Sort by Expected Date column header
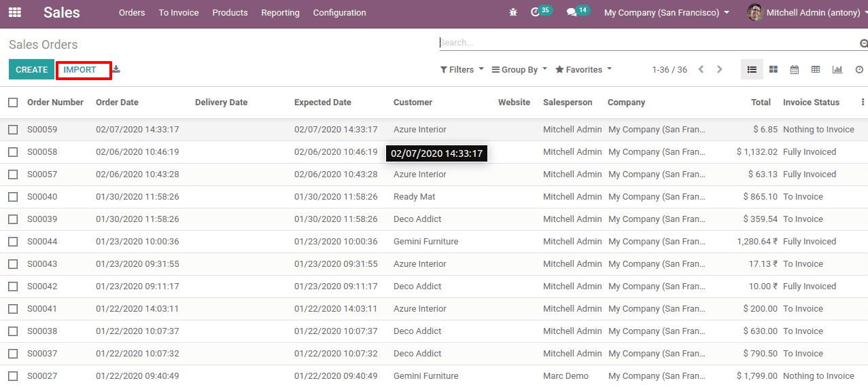This screenshot has height=387, width=868. 323,103
